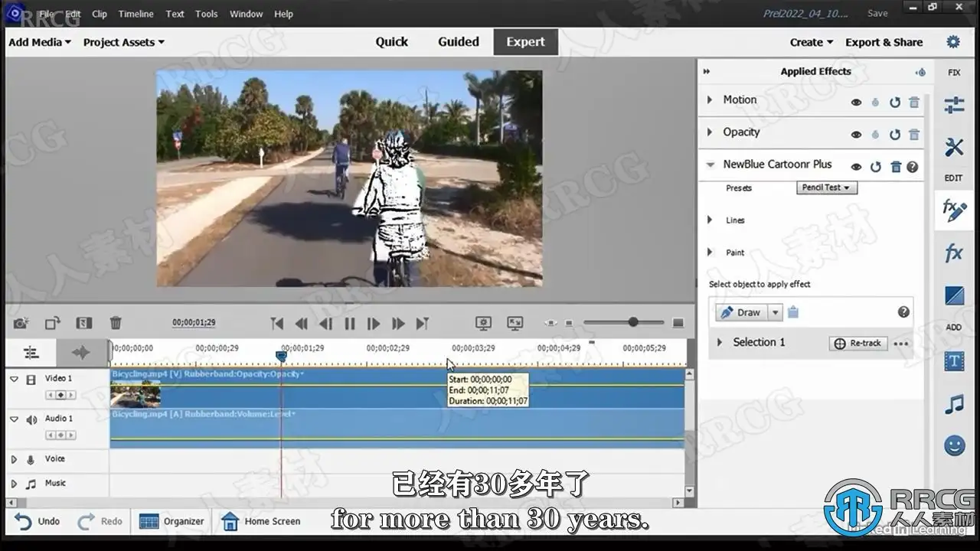Open audio waveform view icon

coord(80,353)
